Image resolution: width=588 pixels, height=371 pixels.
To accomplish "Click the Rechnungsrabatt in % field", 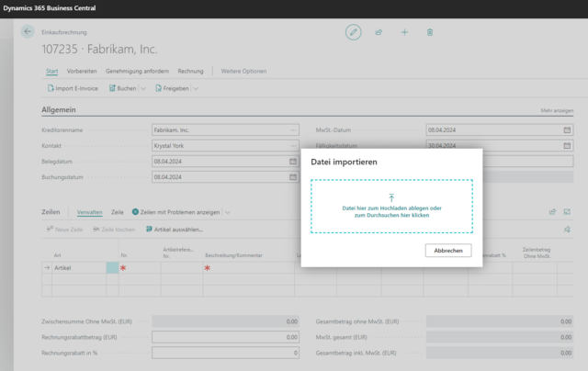I will (225, 353).
